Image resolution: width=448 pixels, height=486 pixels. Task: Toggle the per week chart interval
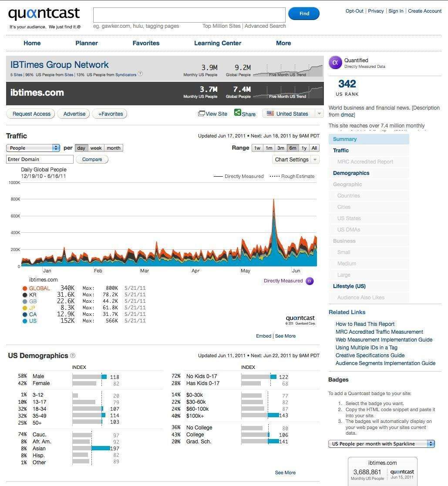click(x=96, y=148)
